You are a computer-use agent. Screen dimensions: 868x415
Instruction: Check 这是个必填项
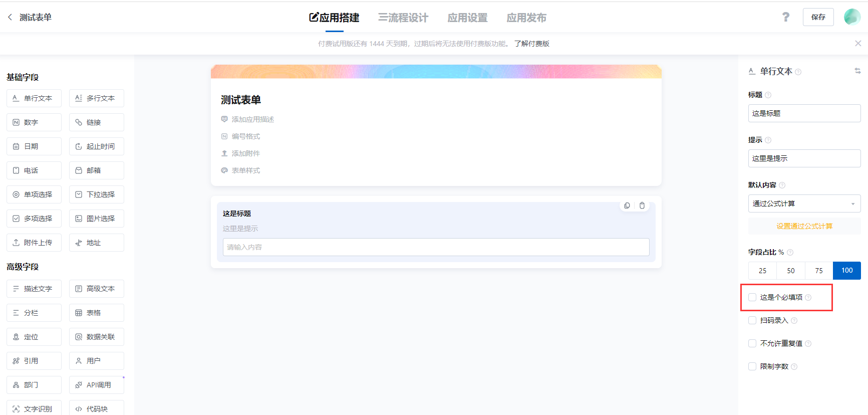pos(752,297)
